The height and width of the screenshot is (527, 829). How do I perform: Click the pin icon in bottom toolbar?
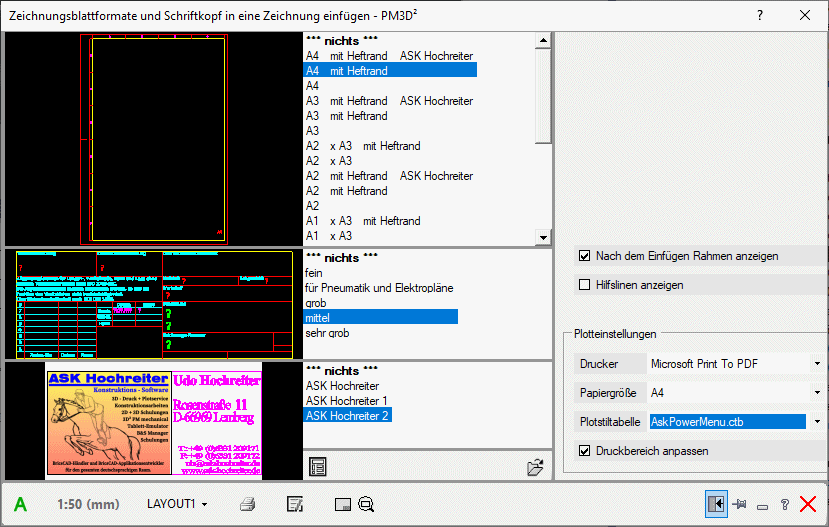(x=740, y=504)
